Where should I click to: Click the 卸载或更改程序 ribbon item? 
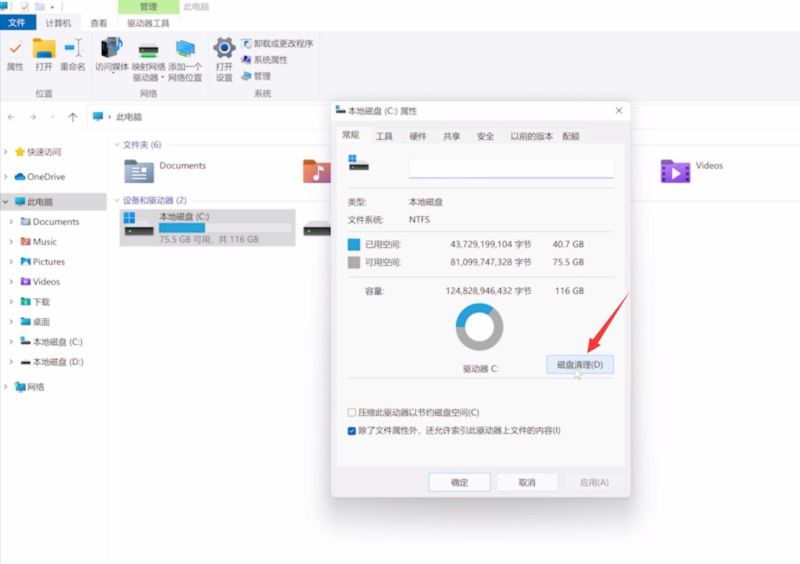click(x=277, y=44)
